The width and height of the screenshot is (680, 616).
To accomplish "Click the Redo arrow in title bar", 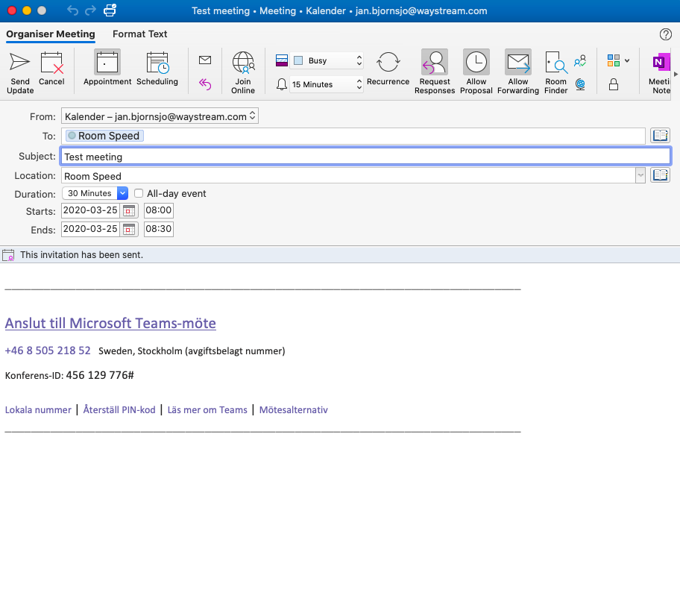I will pos(90,10).
